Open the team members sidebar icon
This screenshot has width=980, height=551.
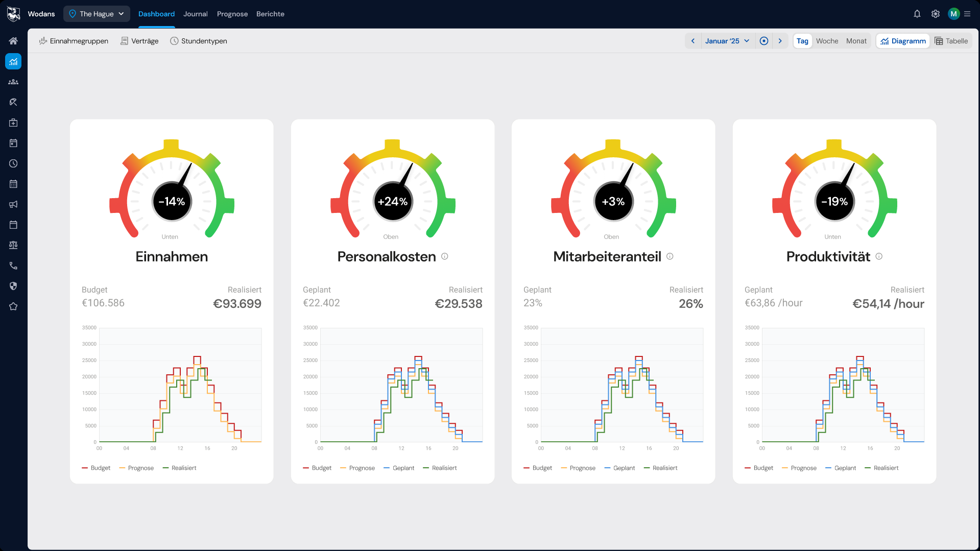coord(13,82)
